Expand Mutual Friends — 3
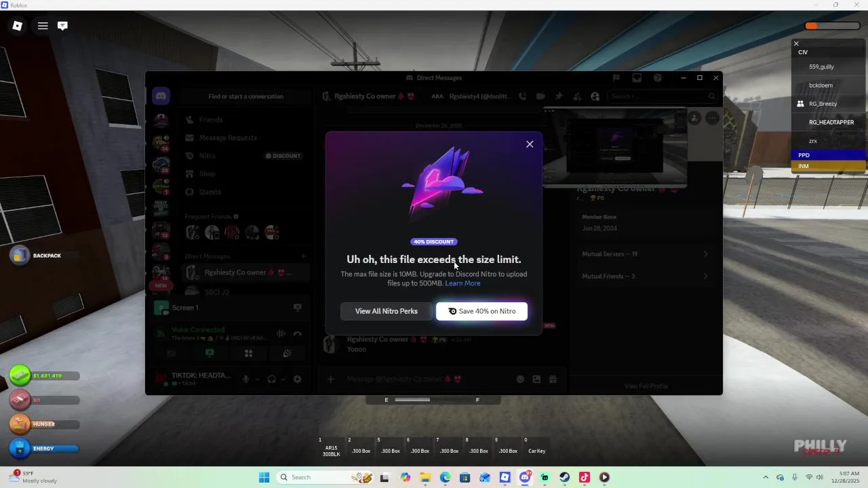This screenshot has width=868, height=488. [x=645, y=276]
